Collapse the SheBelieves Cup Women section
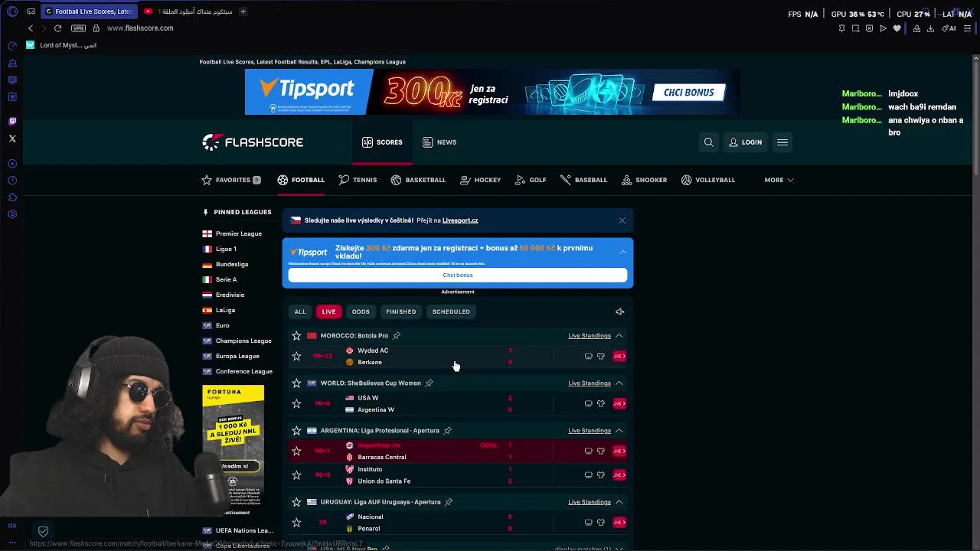The image size is (980, 551). coord(619,383)
